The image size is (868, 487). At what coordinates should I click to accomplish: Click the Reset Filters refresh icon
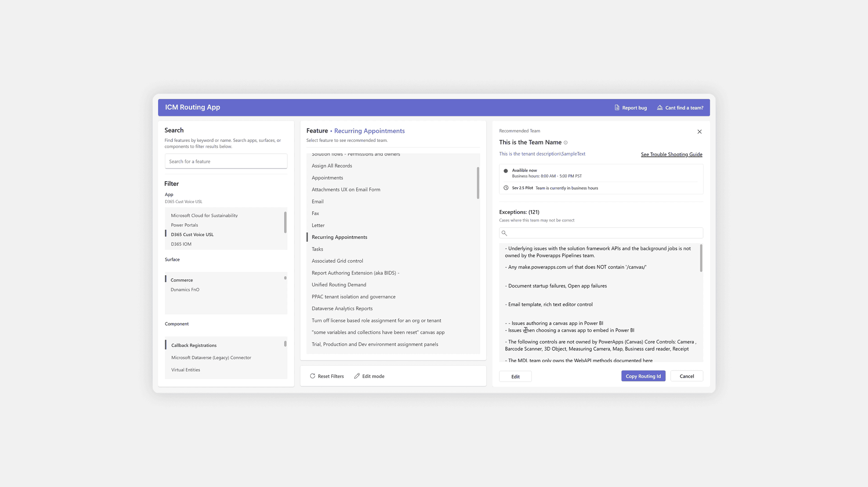pyautogui.click(x=312, y=376)
